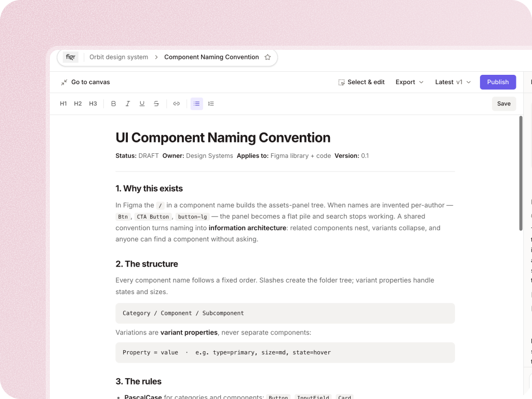Insert a hyperlink
Viewport: 532px width, 399px height.
177,104
